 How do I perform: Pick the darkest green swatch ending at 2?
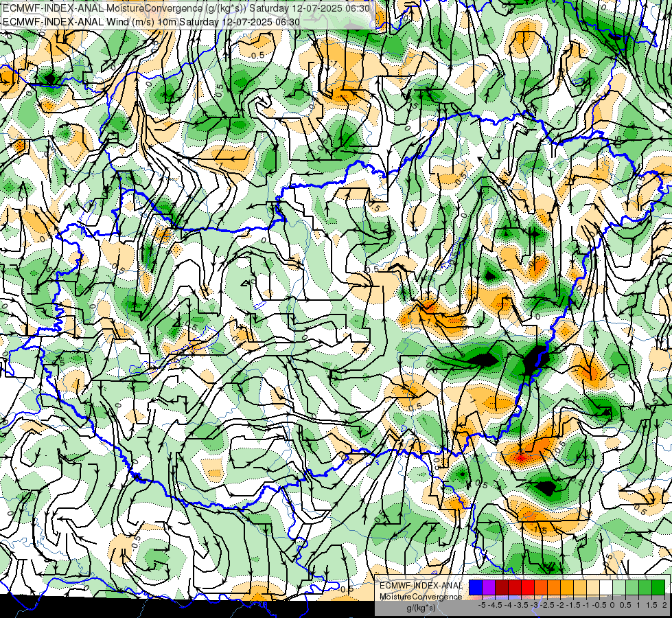click(658, 587)
